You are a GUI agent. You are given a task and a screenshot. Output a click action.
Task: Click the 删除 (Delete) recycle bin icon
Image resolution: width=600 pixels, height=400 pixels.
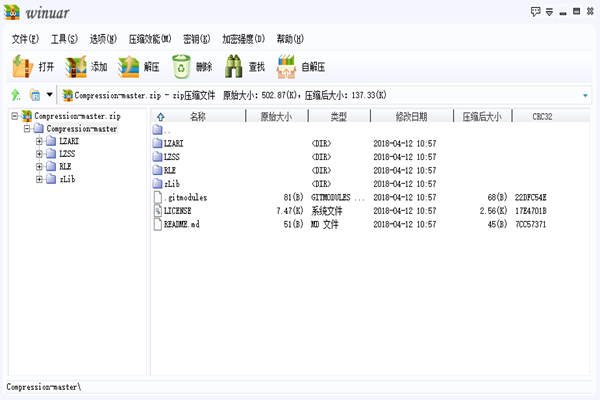(181, 67)
